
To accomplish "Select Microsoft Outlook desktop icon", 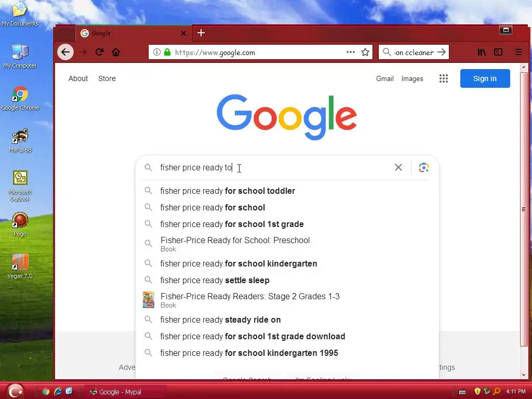I will pyautogui.click(x=20, y=186).
